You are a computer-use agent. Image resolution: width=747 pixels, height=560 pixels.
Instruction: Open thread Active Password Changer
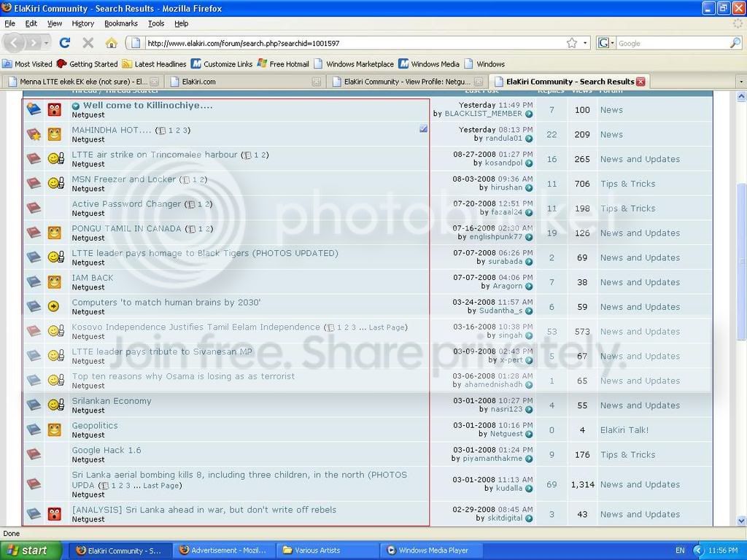[126, 204]
